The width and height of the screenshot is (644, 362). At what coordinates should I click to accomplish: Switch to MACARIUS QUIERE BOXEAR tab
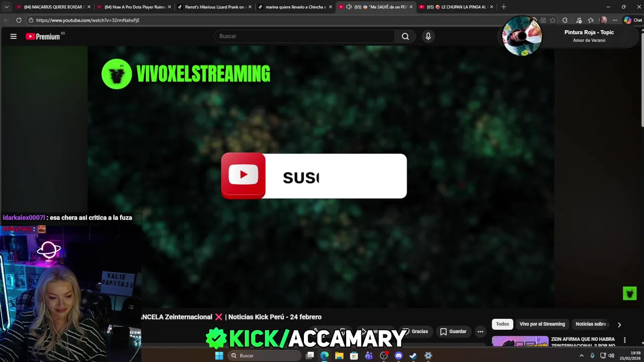click(x=53, y=7)
